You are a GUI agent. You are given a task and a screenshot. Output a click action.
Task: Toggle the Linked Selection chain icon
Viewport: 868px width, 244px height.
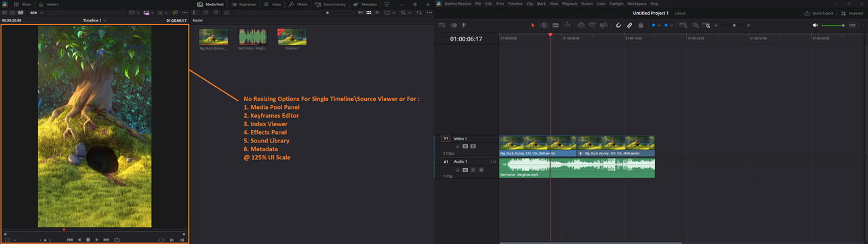pos(629,25)
